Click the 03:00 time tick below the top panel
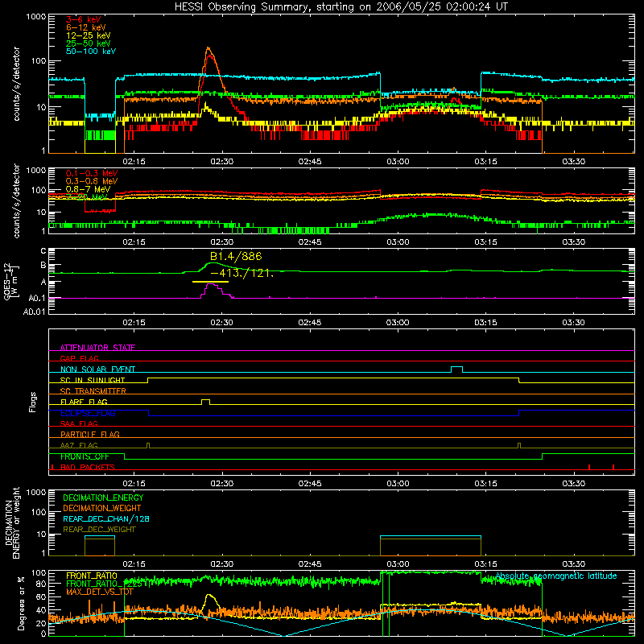This screenshot has height=644, width=644. click(x=398, y=162)
